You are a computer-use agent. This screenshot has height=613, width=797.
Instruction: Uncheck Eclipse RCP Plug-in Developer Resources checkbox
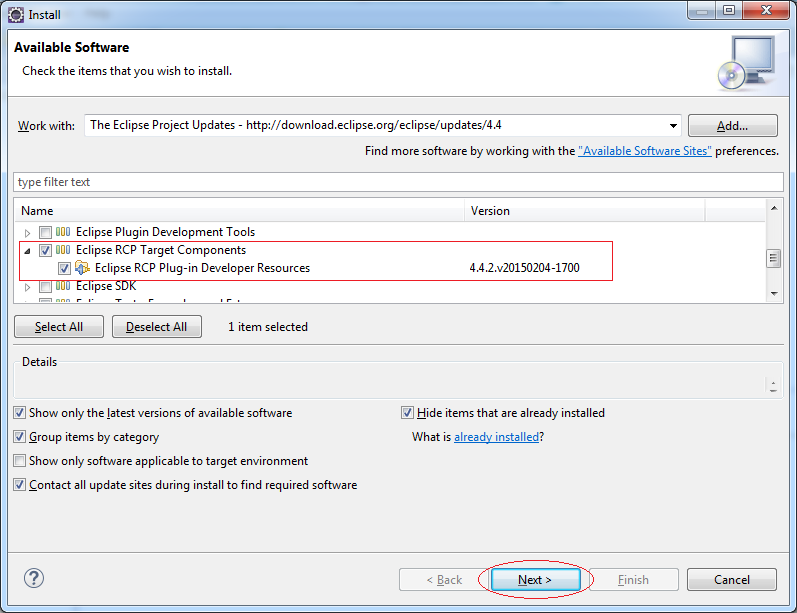pyautogui.click(x=64, y=268)
